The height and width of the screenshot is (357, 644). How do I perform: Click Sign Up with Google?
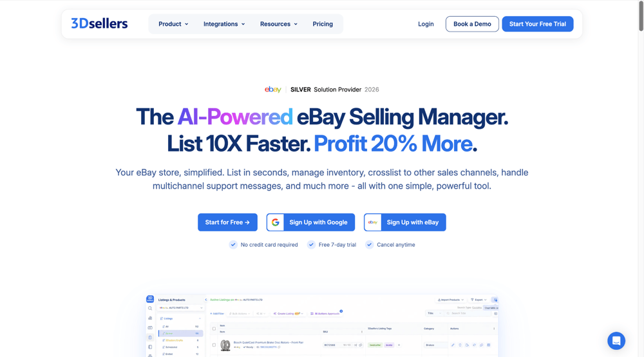tap(310, 222)
